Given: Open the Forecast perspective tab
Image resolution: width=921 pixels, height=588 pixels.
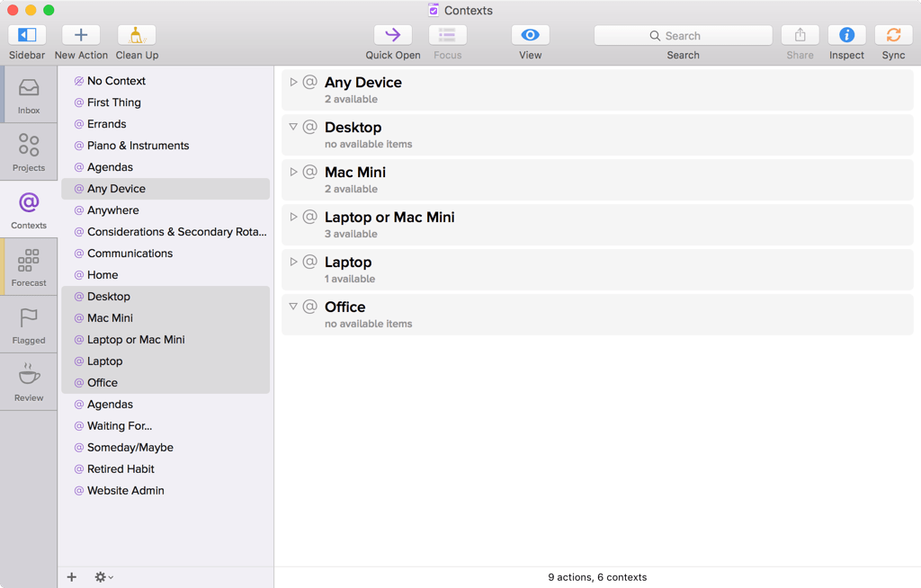Looking at the screenshot, I should (29, 267).
